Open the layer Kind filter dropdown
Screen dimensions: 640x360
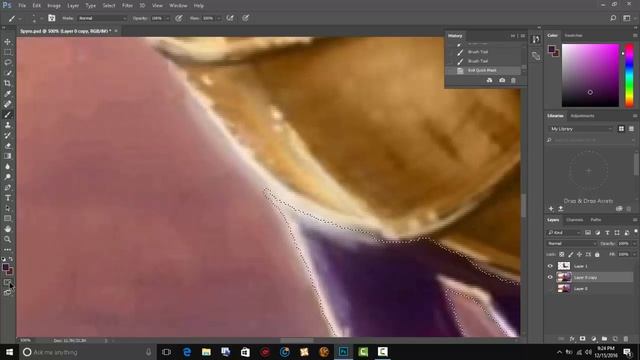(564, 233)
